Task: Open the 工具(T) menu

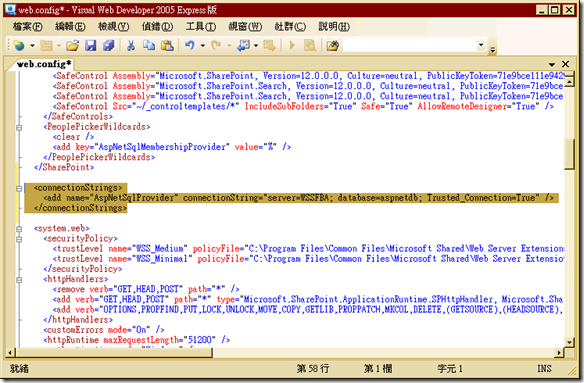Action: (x=201, y=26)
